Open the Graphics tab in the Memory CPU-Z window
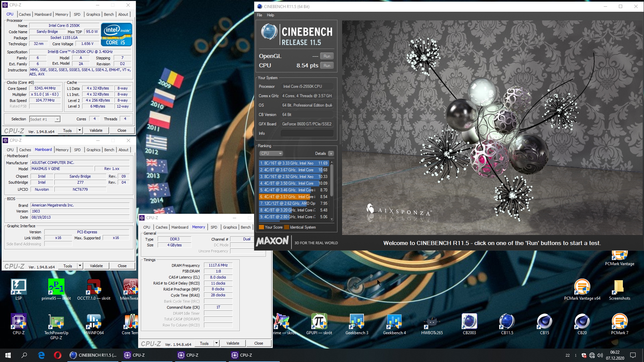This screenshot has width=644, height=362. [230, 227]
